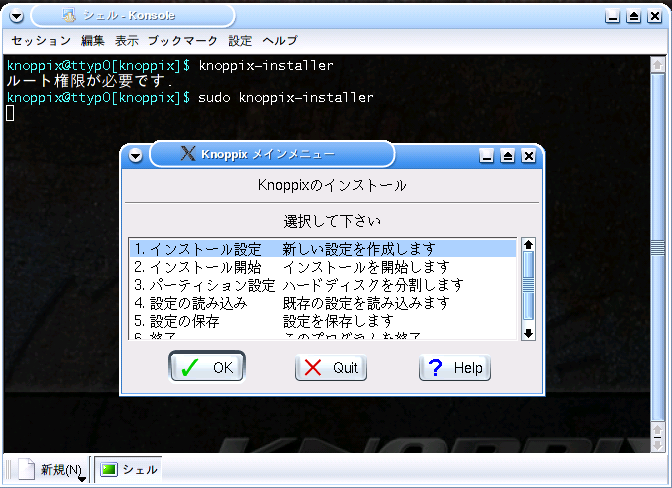Switch to the シェル session tab
The height and width of the screenshot is (488, 672).
click(129, 470)
